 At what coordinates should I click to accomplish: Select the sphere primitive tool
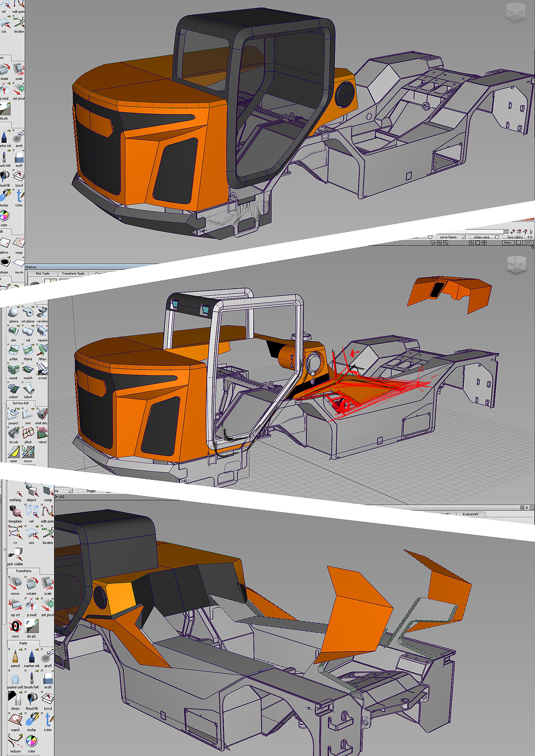[x=13, y=313]
